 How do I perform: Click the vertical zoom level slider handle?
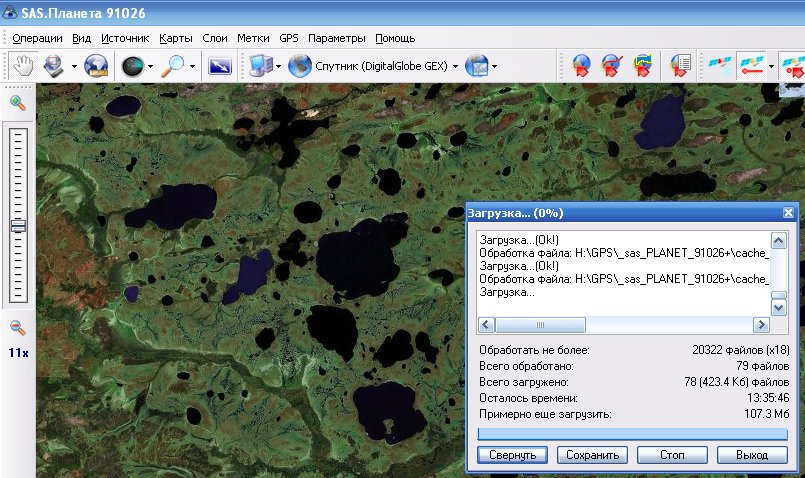coord(17,226)
